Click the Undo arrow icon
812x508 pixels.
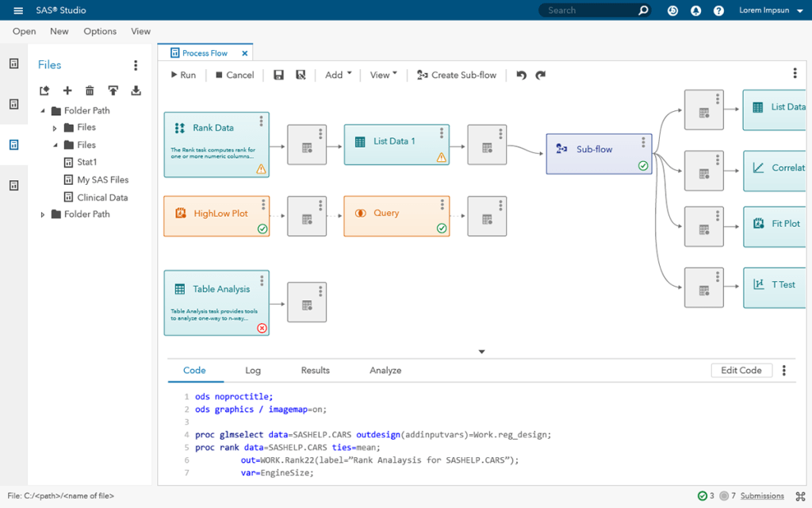click(521, 75)
